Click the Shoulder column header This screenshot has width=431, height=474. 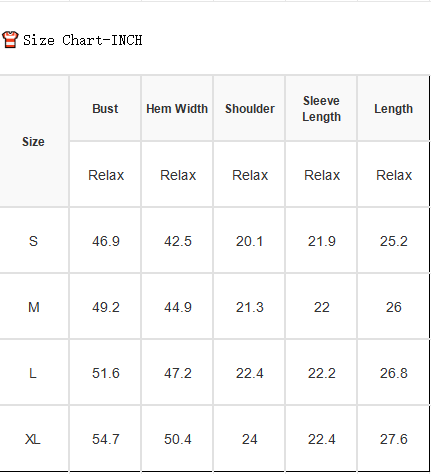tap(249, 109)
